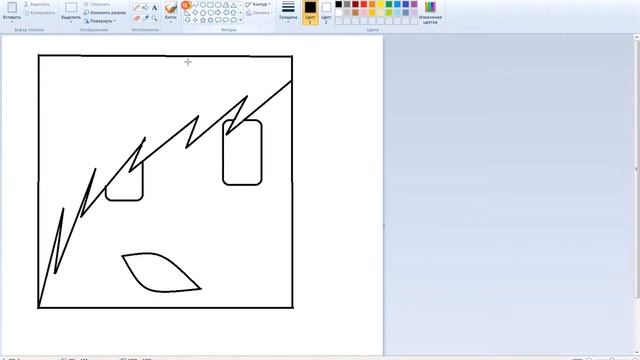Select the Fill with color bucket tool
The height and width of the screenshot is (360, 640).
click(145, 7)
